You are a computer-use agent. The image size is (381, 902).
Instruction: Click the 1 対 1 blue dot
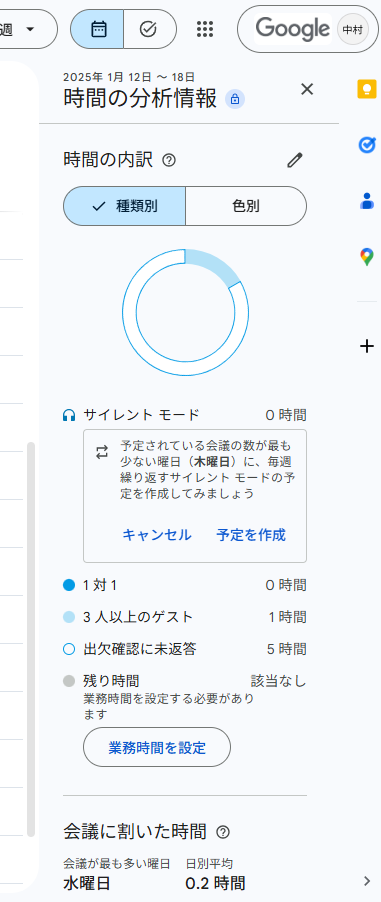pos(69,586)
